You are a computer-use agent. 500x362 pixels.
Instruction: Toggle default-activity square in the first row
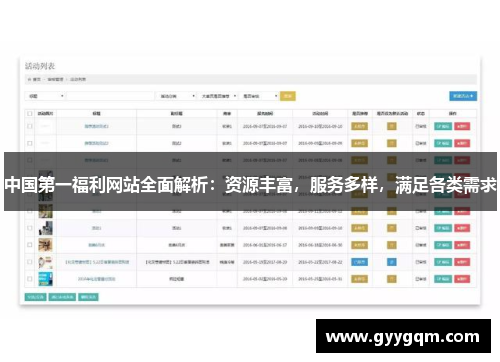pyautogui.click(x=392, y=126)
